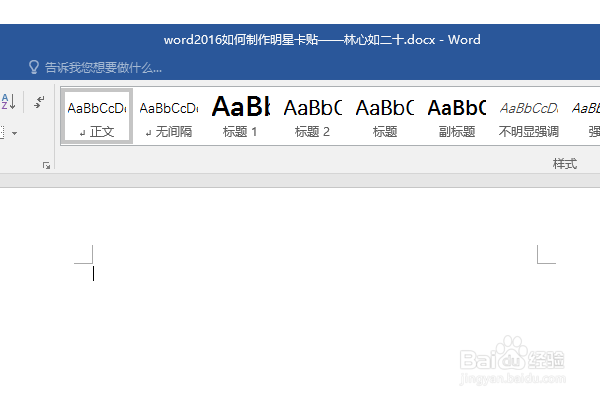
Task: Apply the 标题 1 style
Action: (240, 116)
